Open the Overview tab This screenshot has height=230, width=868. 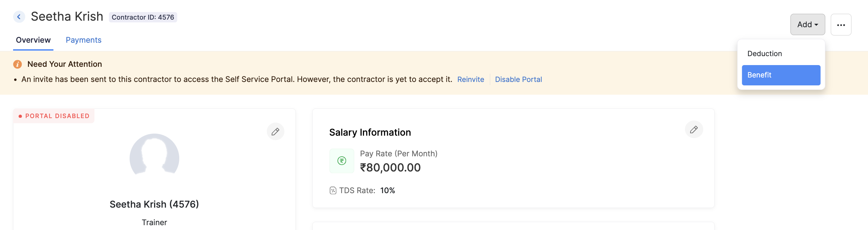coord(33,40)
